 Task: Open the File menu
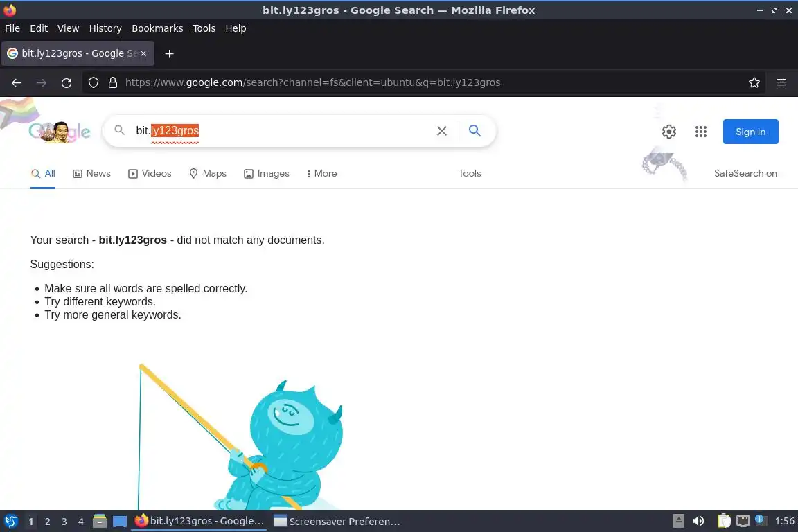[12, 28]
